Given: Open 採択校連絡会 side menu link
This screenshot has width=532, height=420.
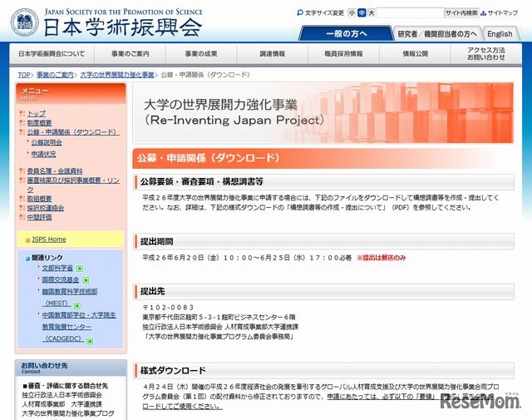Looking at the screenshot, I should [46, 208].
